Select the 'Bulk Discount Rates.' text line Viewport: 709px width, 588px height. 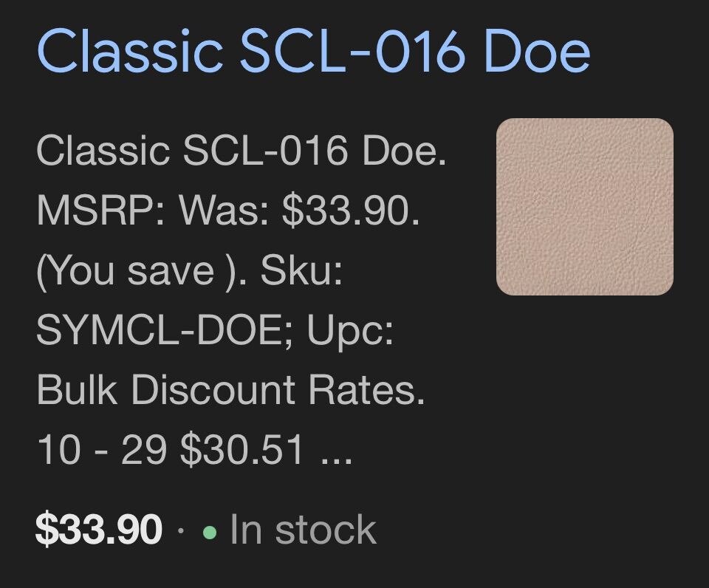230,390
